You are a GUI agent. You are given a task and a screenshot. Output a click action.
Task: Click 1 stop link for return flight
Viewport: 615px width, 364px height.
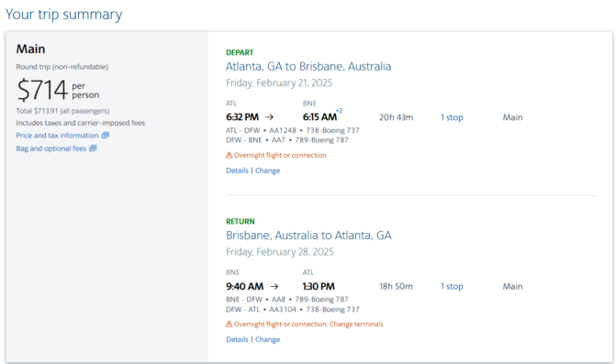click(x=452, y=286)
